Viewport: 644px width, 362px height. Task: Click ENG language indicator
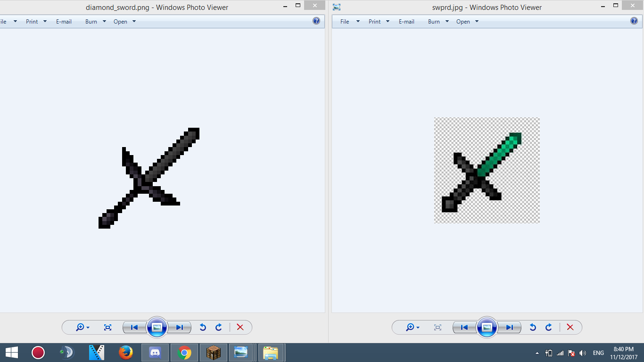[598, 353]
